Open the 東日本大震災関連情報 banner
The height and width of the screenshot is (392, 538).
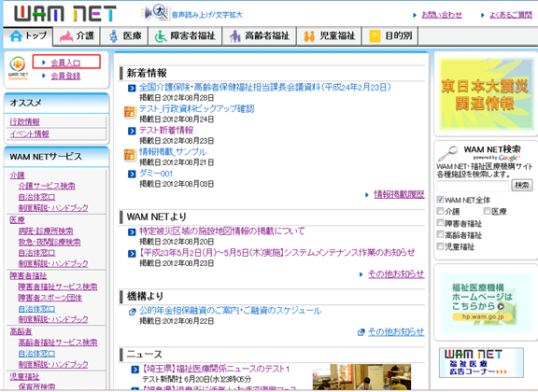(487, 93)
